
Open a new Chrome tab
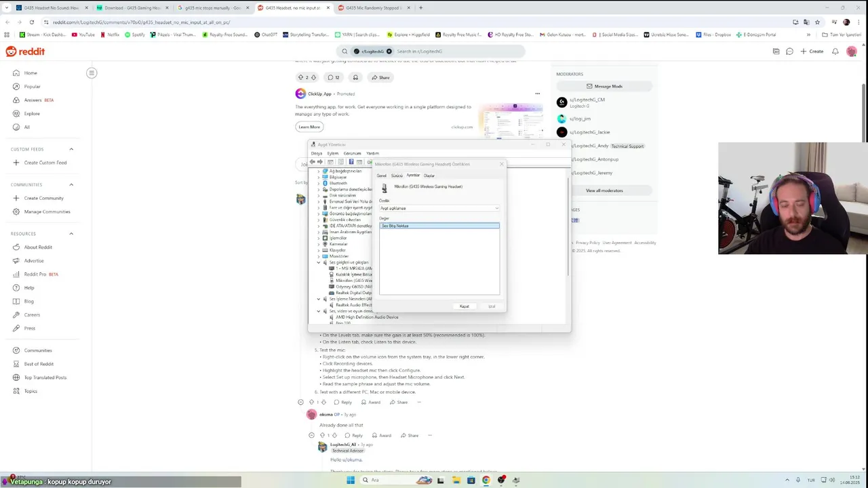point(420,8)
